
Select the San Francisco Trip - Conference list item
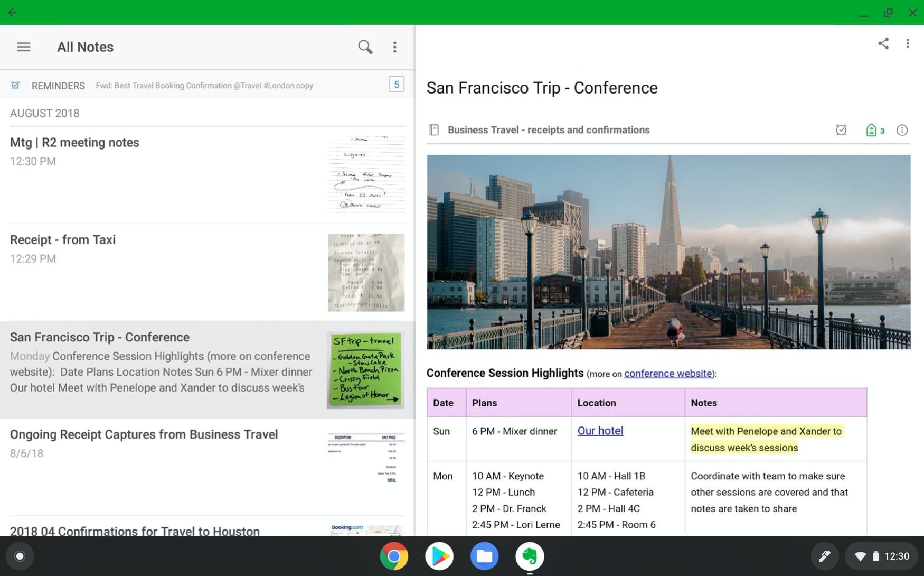pyautogui.click(x=208, y=370)
